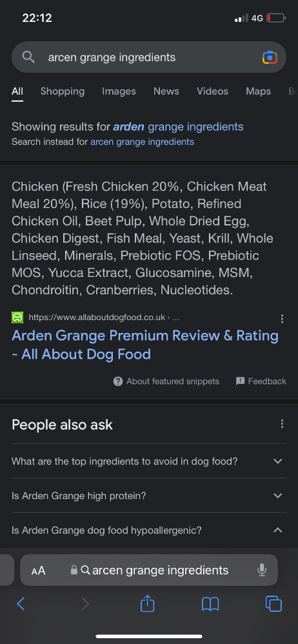Open People also ask more options
Image resolution: width=298 pixels, height=644 pixels.
(x=282, y=424)
